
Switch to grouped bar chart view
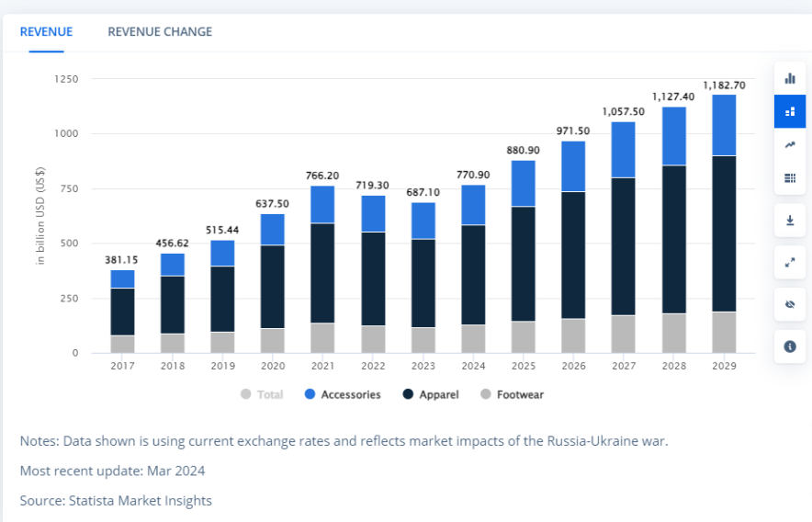(789, 78)
